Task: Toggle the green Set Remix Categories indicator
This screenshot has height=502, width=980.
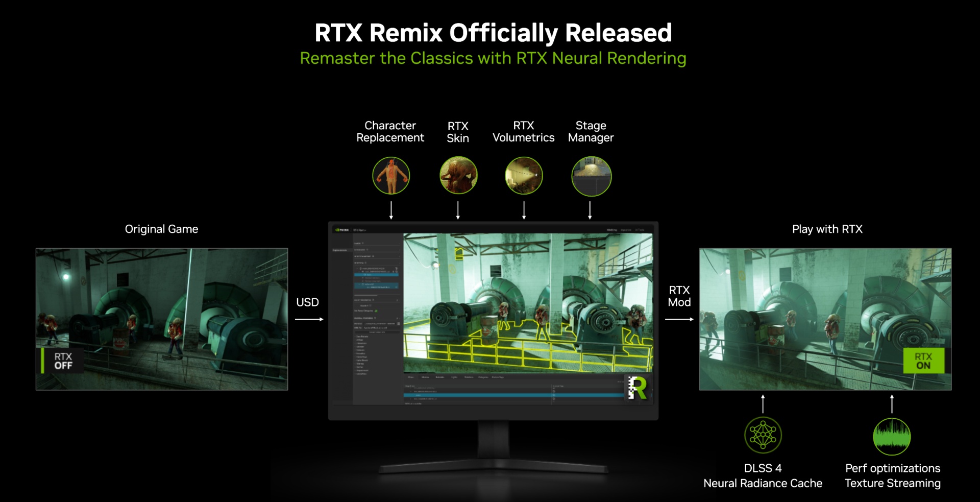Action: click(376, 310)
